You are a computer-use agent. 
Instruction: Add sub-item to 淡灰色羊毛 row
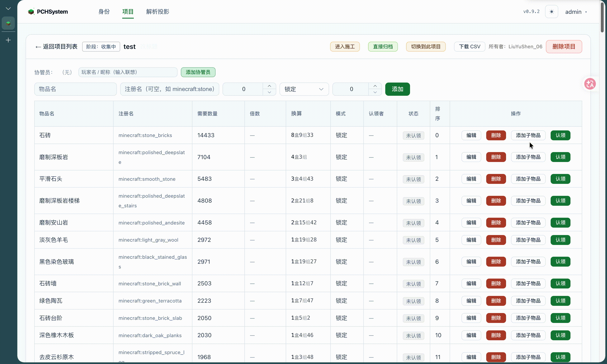528,240
